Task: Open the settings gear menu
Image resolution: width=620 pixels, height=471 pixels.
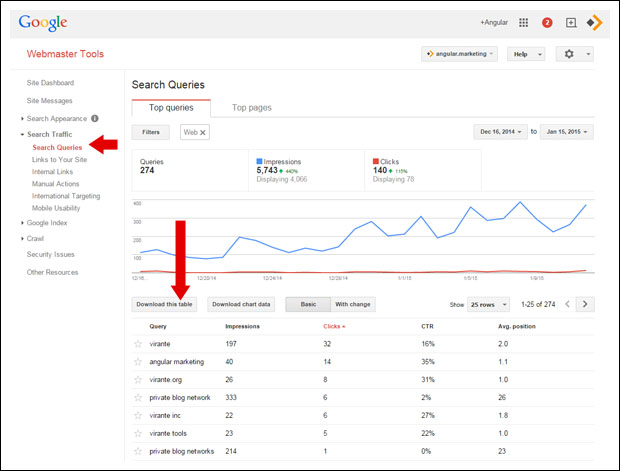Action: point(574,54)
